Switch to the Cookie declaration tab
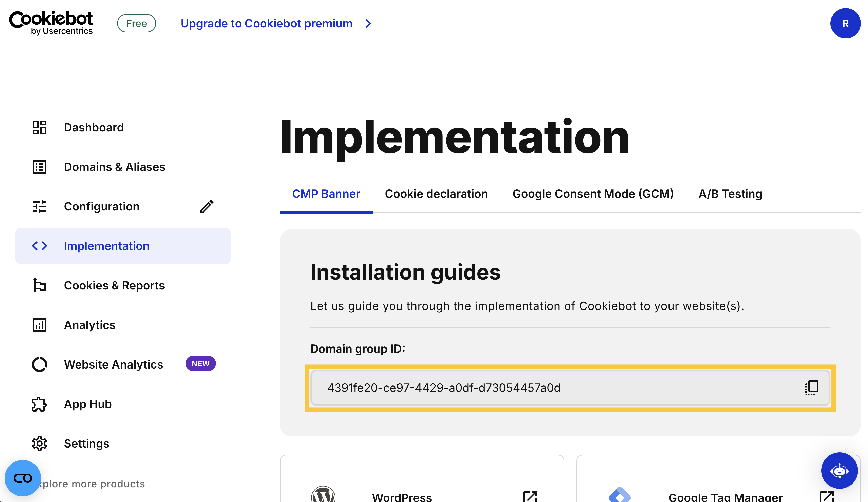 [x=436, y=194]
